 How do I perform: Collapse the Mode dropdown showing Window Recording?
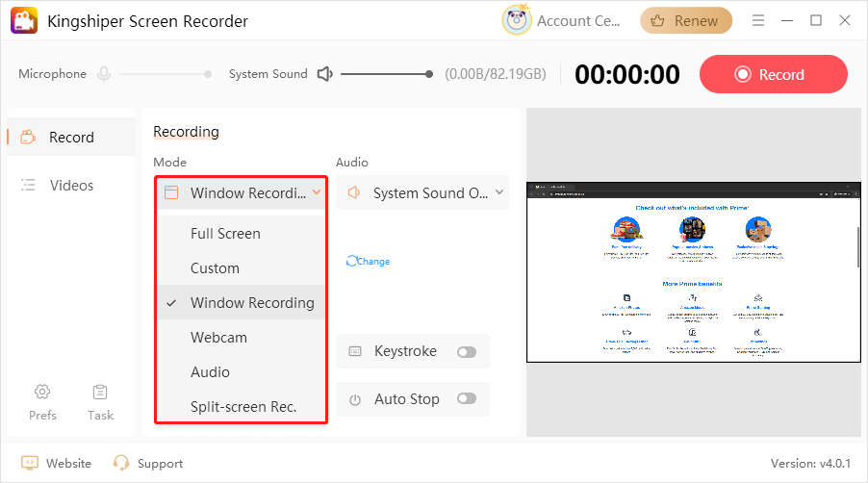[242, 192]
